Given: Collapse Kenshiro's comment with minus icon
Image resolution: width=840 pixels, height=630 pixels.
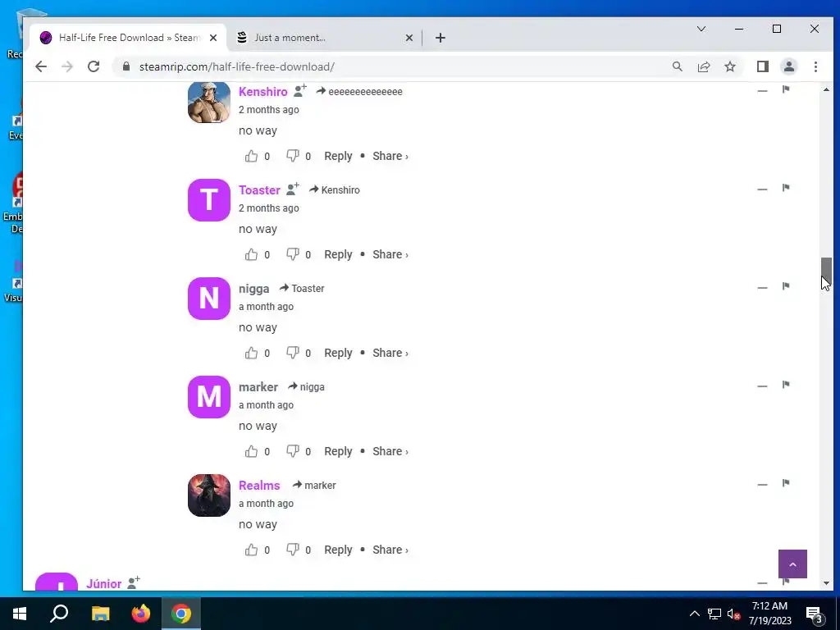Looking at the screenshot, I should [x=762, y=91].
